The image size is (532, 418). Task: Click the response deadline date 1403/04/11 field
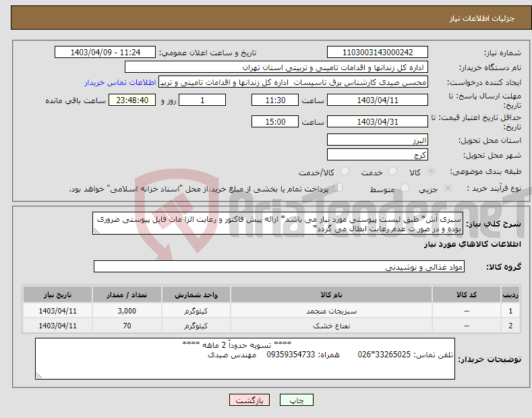point(378,100)
